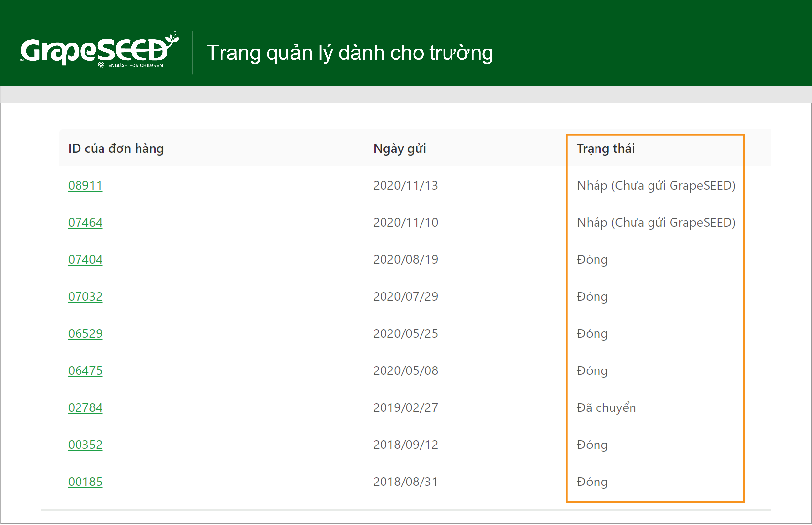812x525 pixels.
Task: Open order ID 07404
Action: click(x=85, y=259)
